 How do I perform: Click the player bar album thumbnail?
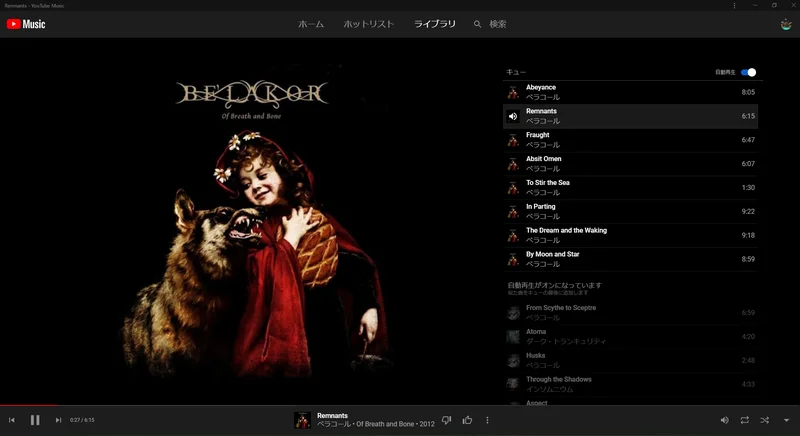303,420
